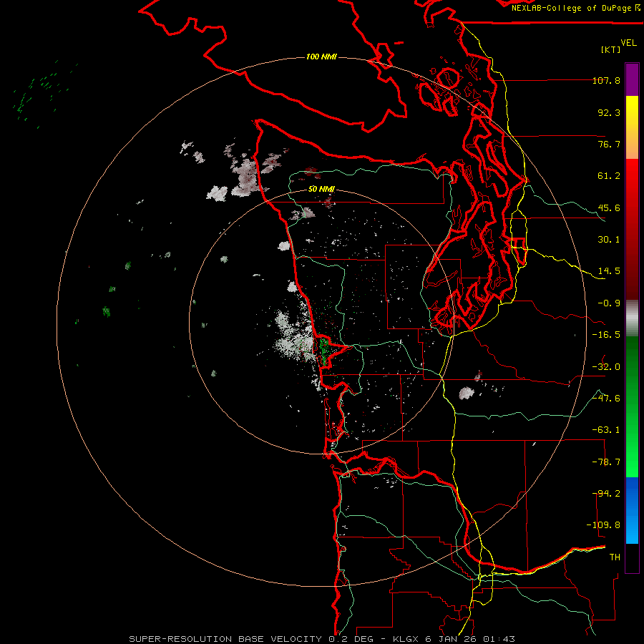Select the 61.2 legend value

pos(609,176)
